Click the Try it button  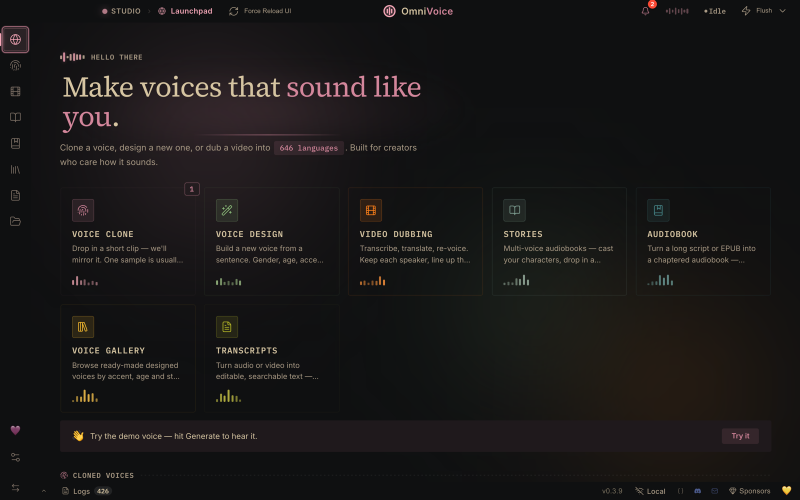click(740, 436)
